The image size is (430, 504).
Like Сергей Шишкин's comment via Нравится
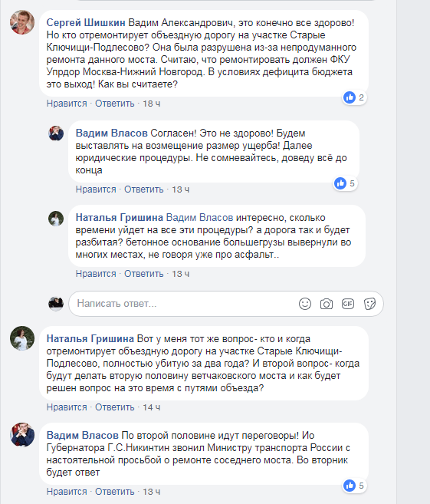coord(67,104)
